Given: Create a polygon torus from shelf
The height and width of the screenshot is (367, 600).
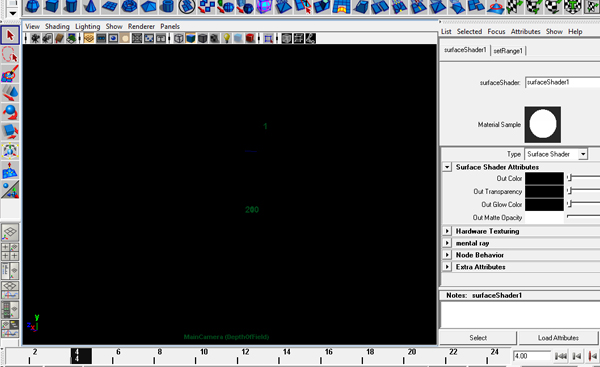Looking at the screenshot, I should pos(129,6).
